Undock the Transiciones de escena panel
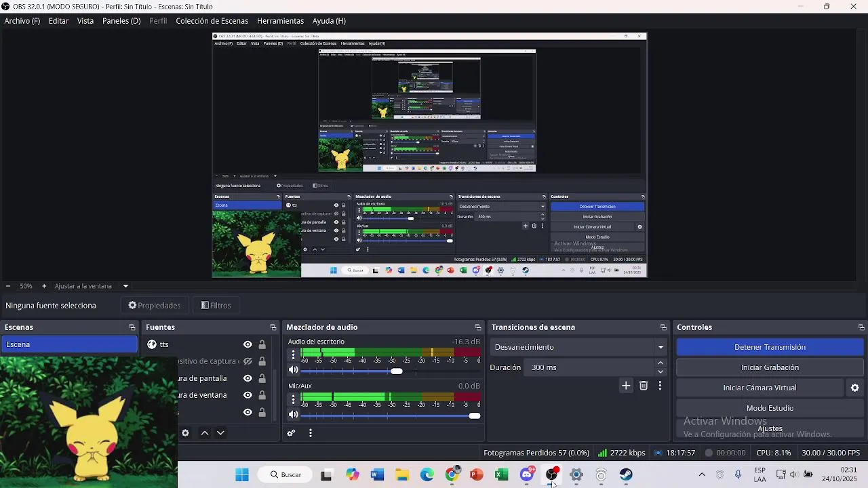 point(663,327)
